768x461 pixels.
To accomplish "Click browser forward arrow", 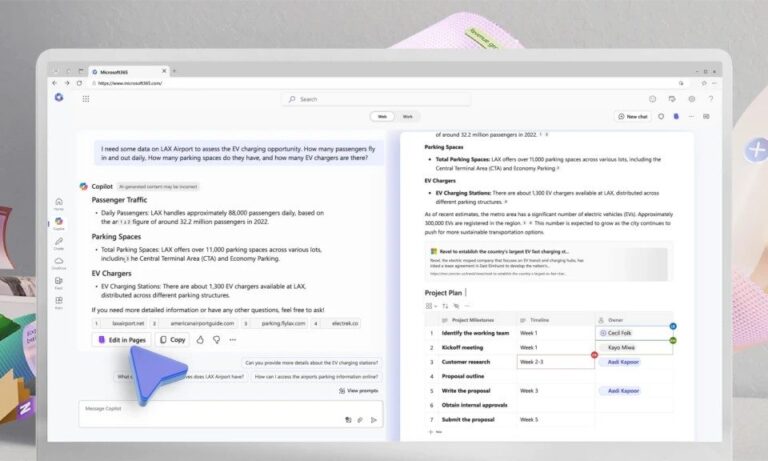I will 67,83.
